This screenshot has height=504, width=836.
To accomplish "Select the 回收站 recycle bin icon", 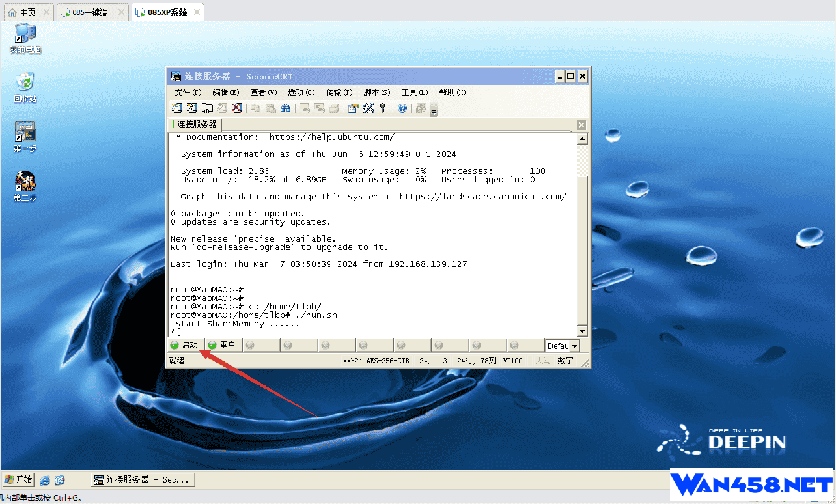I will [25, 87].
